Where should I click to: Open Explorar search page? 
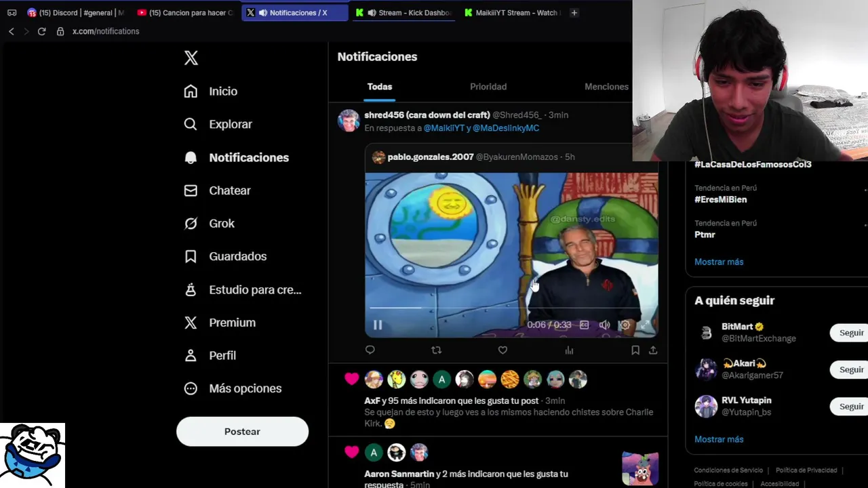[218, 125]
